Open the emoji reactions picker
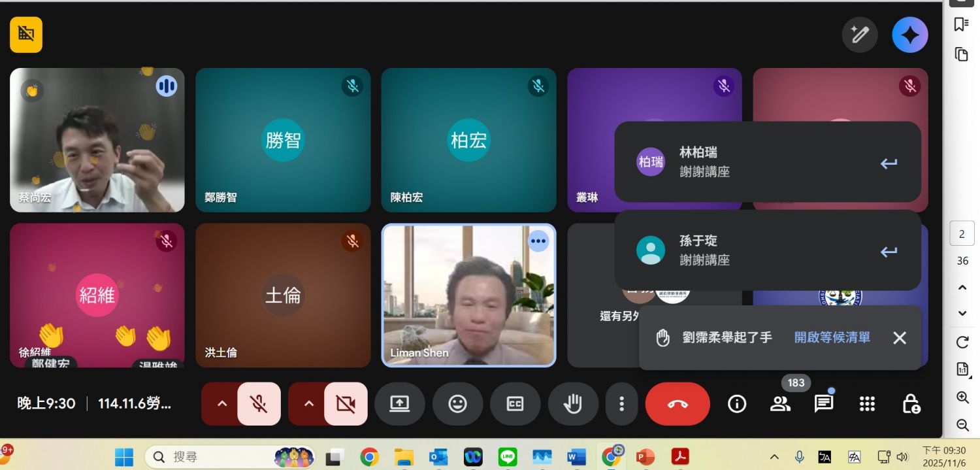This screenshot has width=980, height=470. tap(457, 404)
